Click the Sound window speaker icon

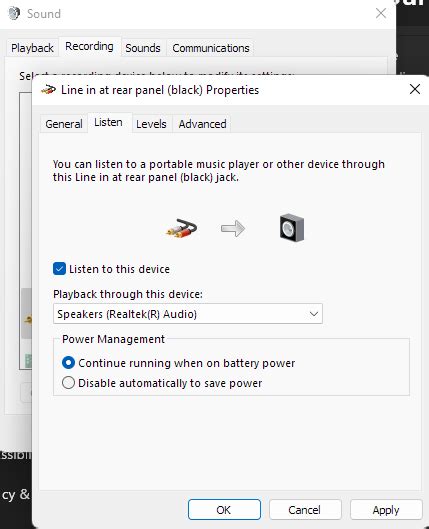(x=14, y=13)
